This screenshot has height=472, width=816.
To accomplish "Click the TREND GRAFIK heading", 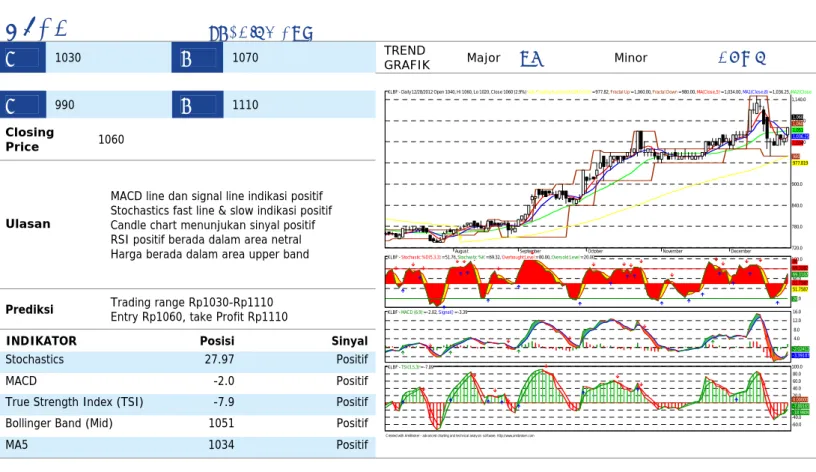I will 407,58.
